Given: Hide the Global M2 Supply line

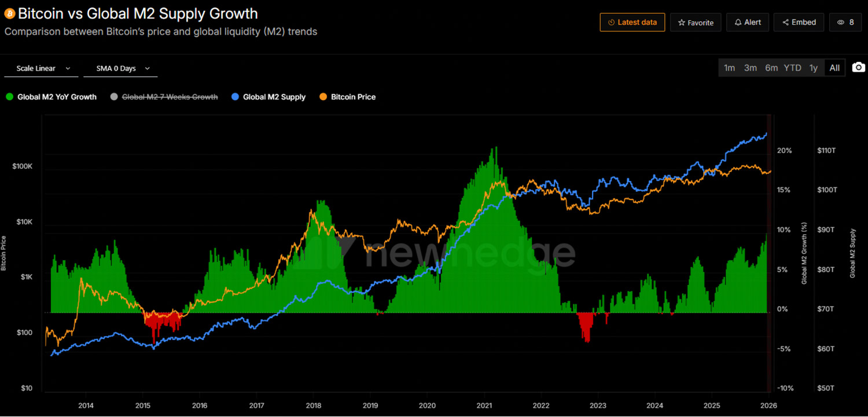Looking at the screenshot, I should click(268, 97).
